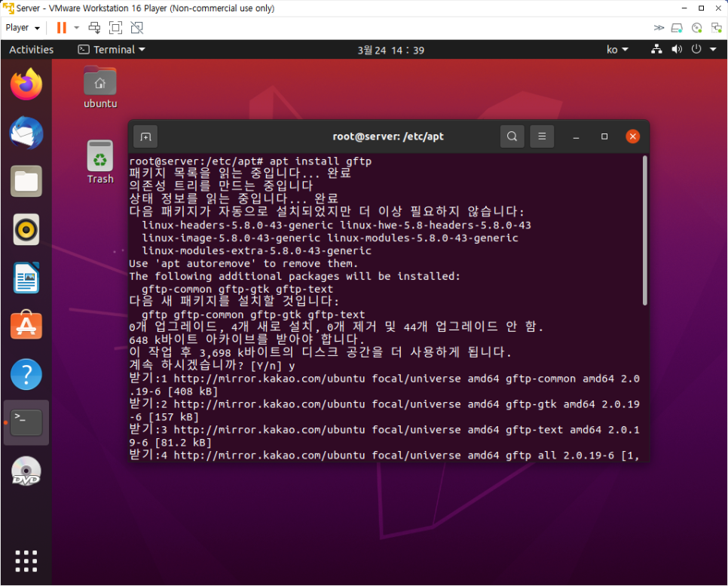
Task: Click the VMware network adapter device icon
Action: point(717,28)
